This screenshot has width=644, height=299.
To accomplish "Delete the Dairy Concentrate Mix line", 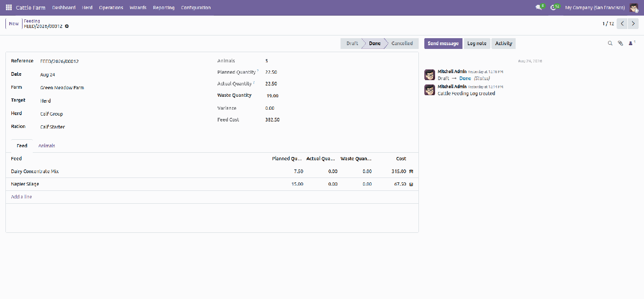I will (x=411, y=172).
